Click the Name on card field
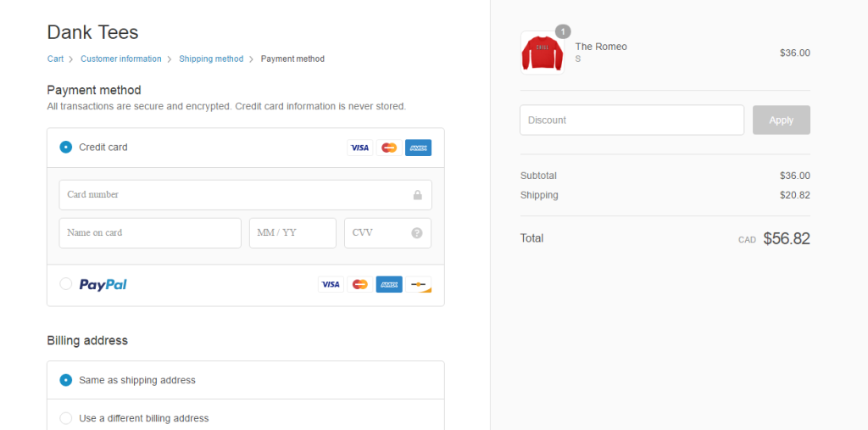Viewport: 868px width, 430px height. click(x=150, y=232)
